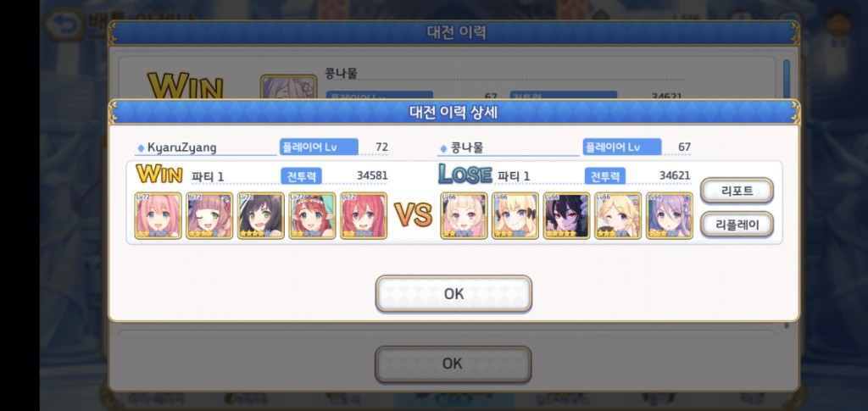This screenshot has width=868, height=411.
Task: Tap the pink-haired Lv72 character portrait
Action: [158, 216]
